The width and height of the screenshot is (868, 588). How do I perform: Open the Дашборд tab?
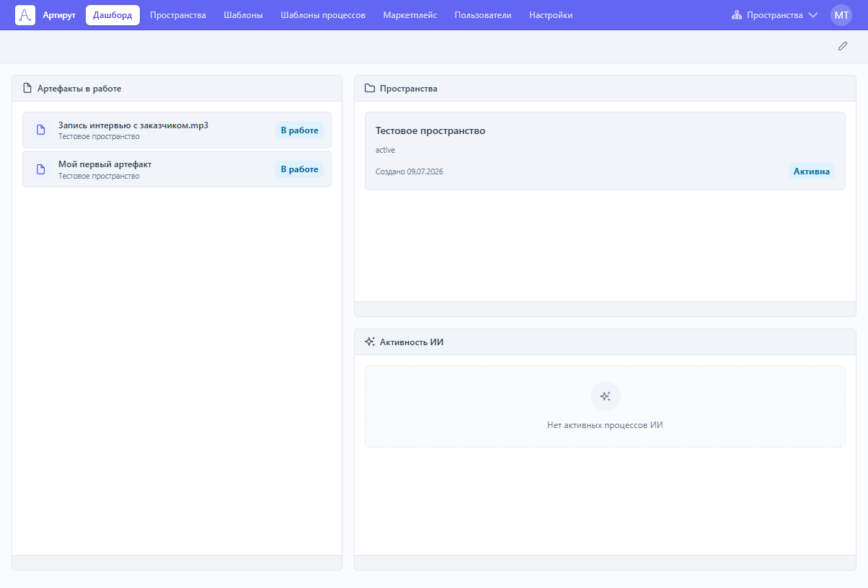pos(112,15)
